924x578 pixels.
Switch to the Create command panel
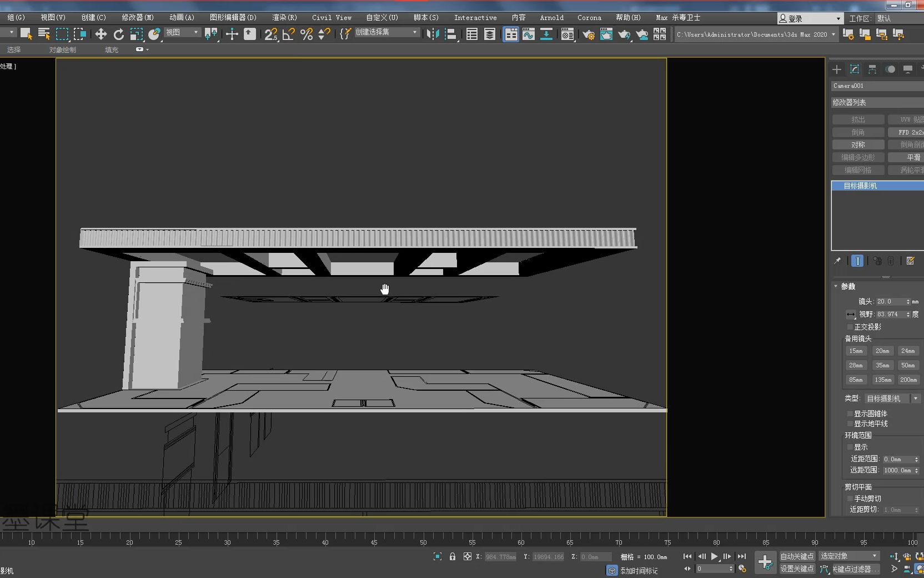[x=836, y=69]
